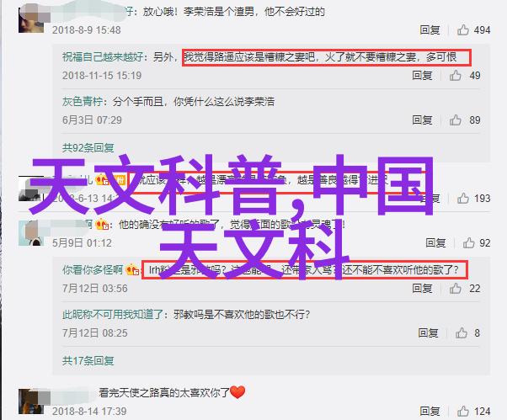Click 回复 on the 2018-11-15 15:19 reply

422,75
